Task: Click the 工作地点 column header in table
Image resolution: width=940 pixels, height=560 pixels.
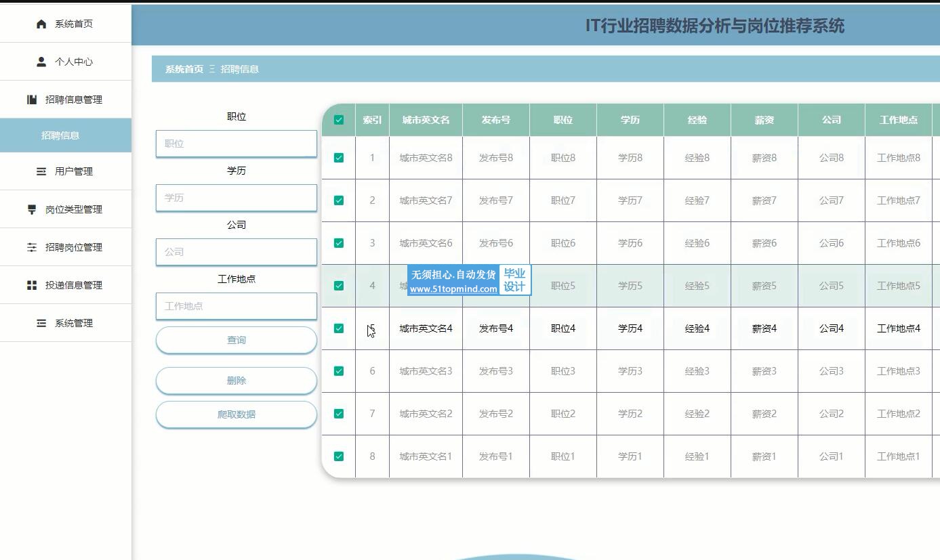Action: pos(899,120)
